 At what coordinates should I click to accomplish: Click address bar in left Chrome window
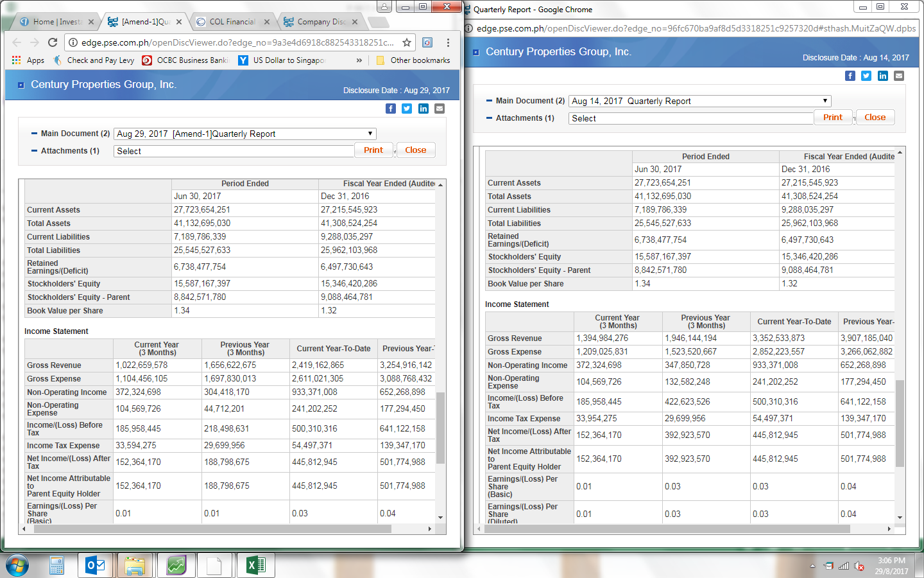(x=237, y=42)
